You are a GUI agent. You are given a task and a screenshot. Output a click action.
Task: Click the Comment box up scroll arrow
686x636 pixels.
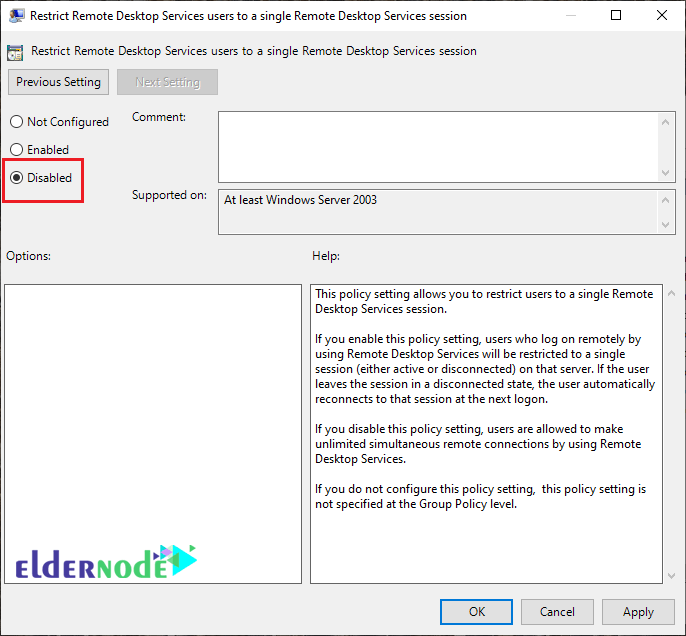click(665, 122)
